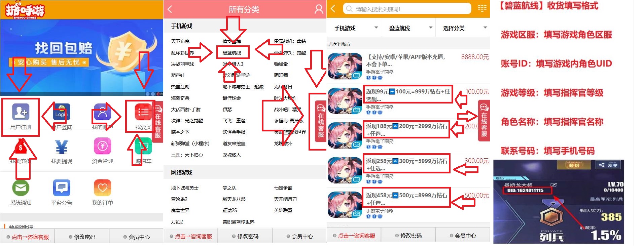
Task: Open 在线客服 chat tab on the 所有分类 screen
Action: click(321, 121)
